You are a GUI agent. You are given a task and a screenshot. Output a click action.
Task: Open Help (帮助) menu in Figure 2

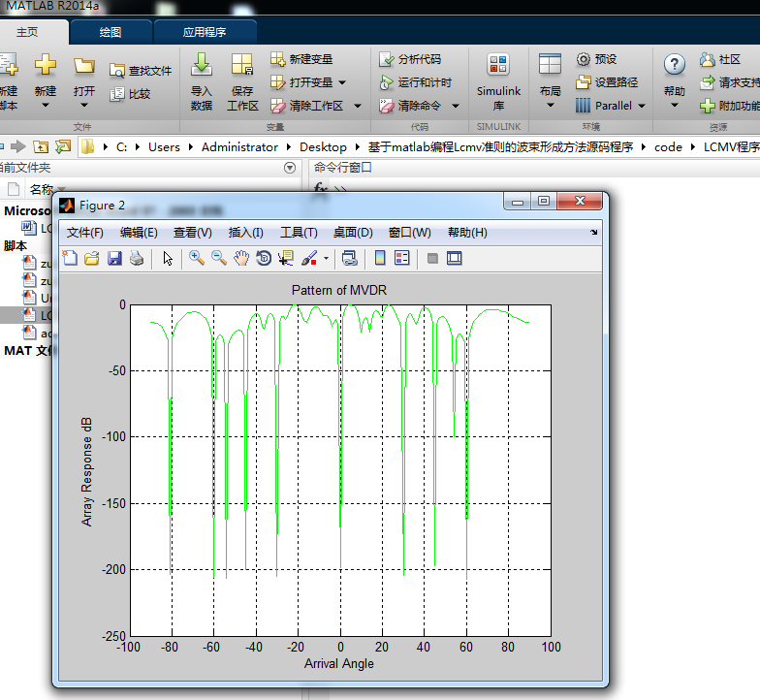[467, 233]
